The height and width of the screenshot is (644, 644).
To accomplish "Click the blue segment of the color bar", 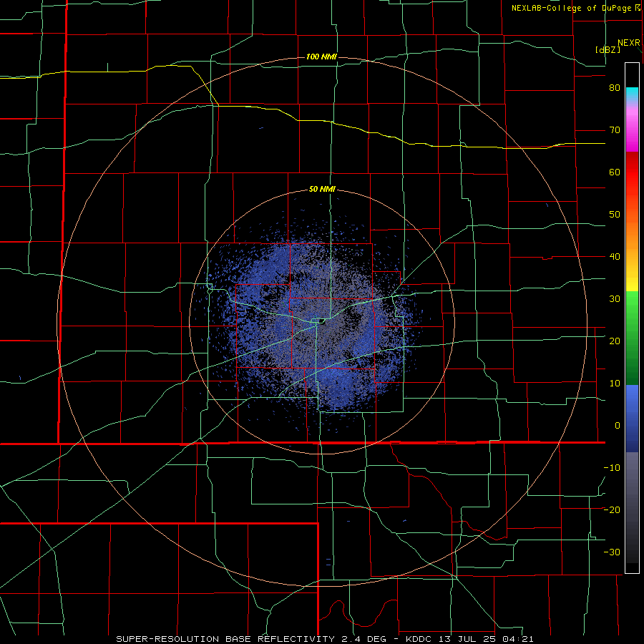I will [x=632, y=419].
